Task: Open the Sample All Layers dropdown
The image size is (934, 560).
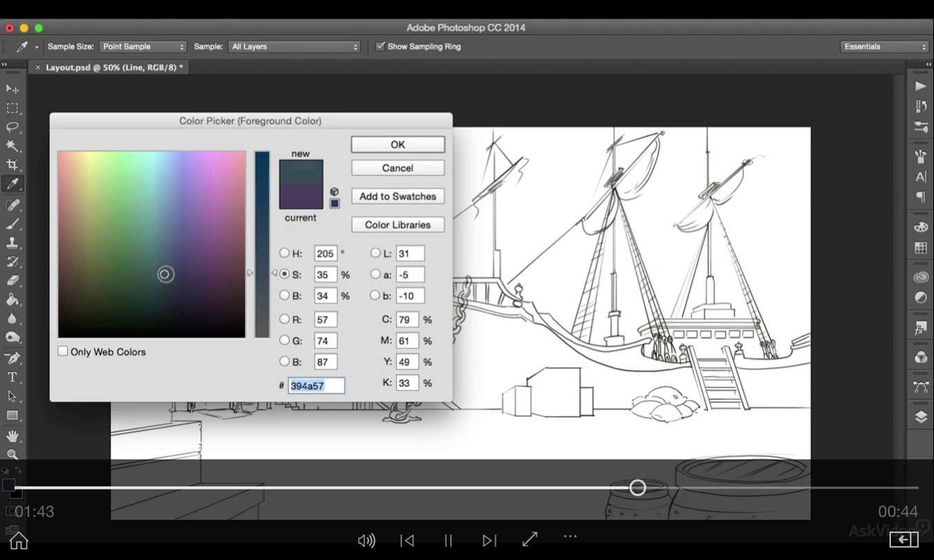Action: pyautogui.click(x=295, y=46)
